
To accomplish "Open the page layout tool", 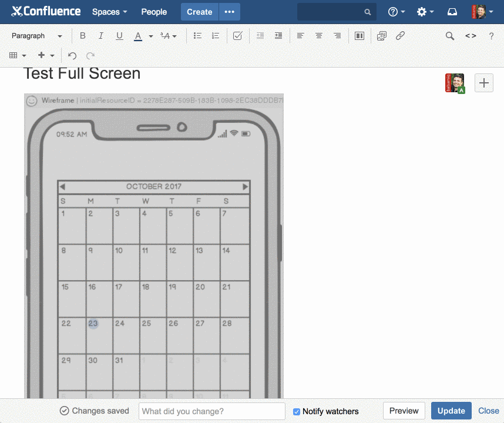I will click(359, 36).
